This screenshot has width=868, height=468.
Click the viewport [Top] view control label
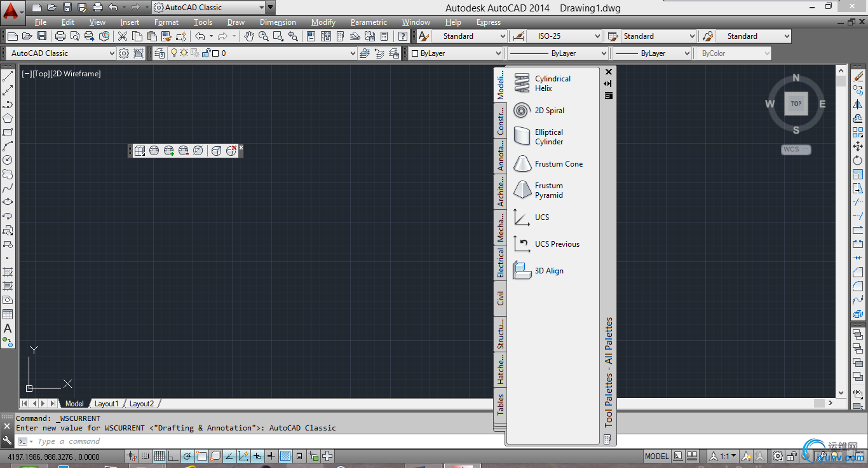[x=41, y=74]
